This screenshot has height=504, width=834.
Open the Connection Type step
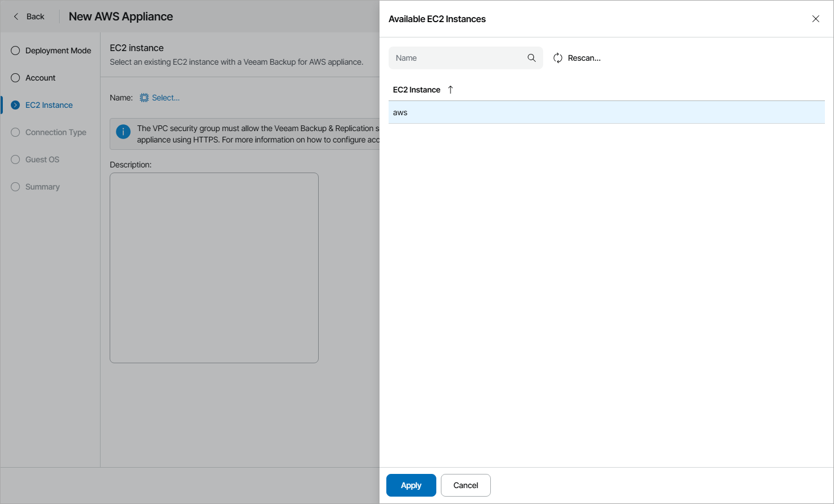click(x=56, y=132)
